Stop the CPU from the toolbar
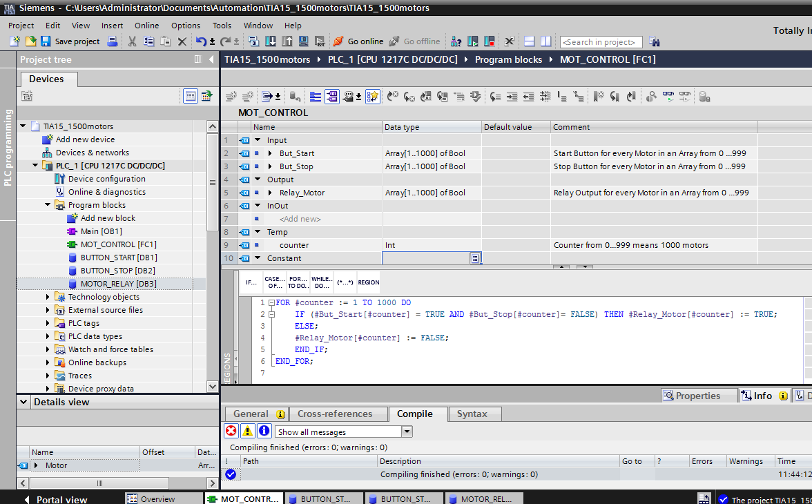 coord(490,41)
